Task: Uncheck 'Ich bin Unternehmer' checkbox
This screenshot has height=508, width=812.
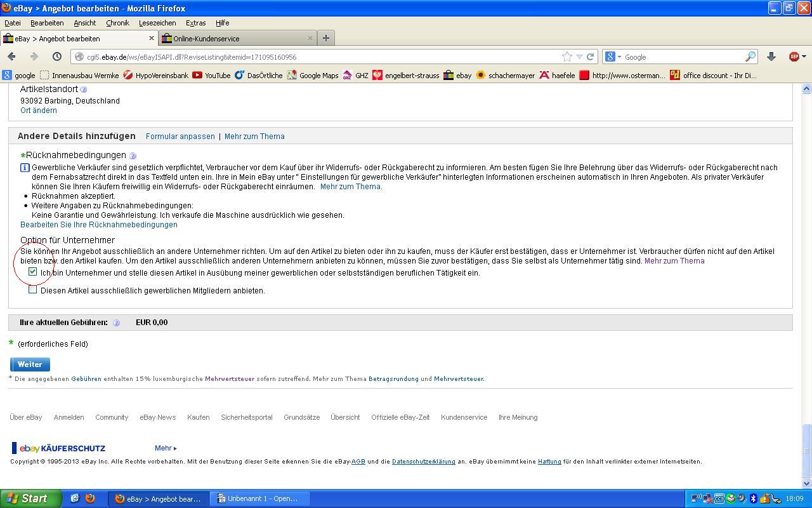Action: (x=32, y=272)
